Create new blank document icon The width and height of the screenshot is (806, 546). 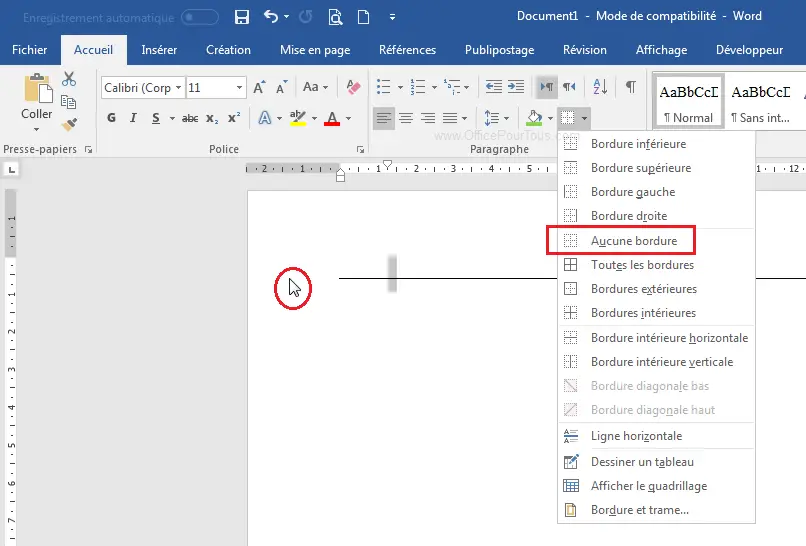pos(363,17)
